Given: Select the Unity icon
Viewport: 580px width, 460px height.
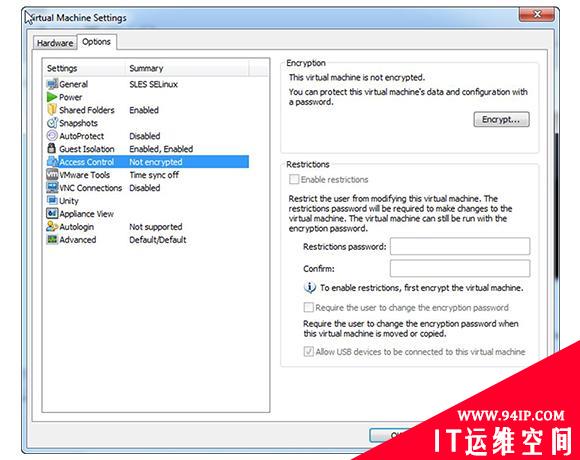Looking at the screenshot, I should 52,200.
